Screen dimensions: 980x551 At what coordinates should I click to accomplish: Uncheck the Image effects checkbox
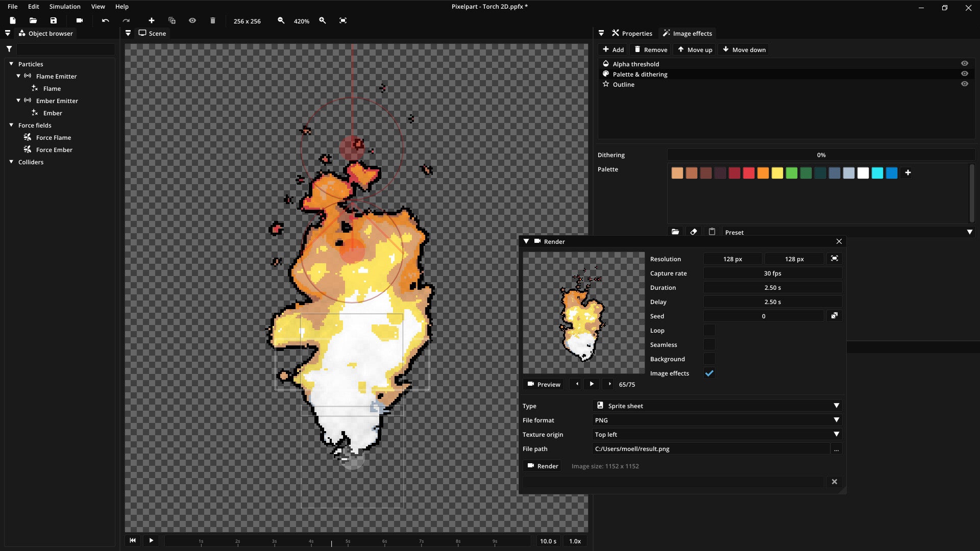[x=709, y=373]
